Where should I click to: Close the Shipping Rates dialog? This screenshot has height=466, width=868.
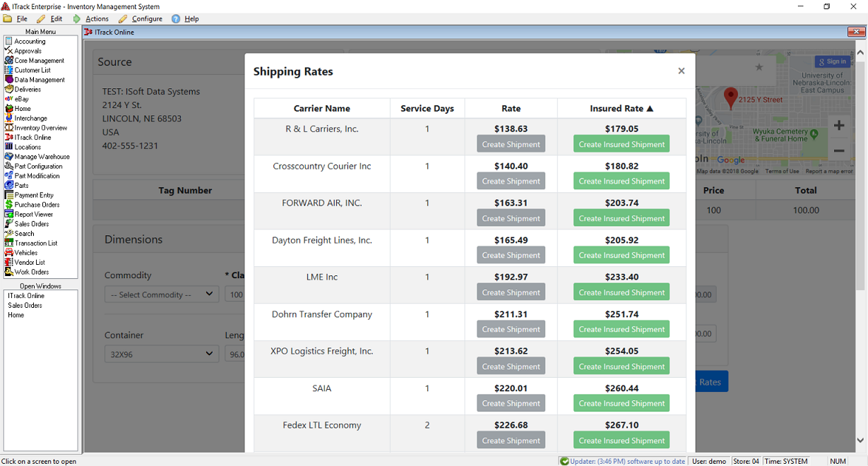coord(681,71)
